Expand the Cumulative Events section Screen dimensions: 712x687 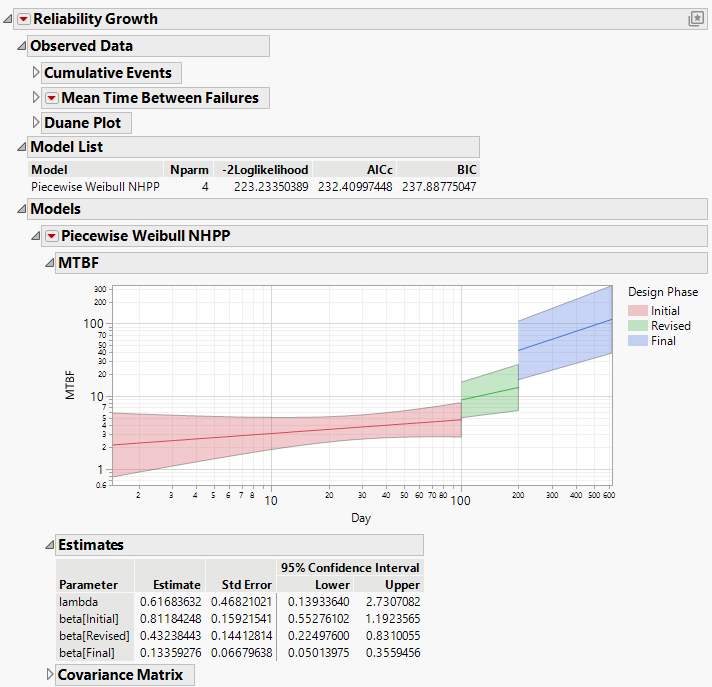tap(36, 73)
